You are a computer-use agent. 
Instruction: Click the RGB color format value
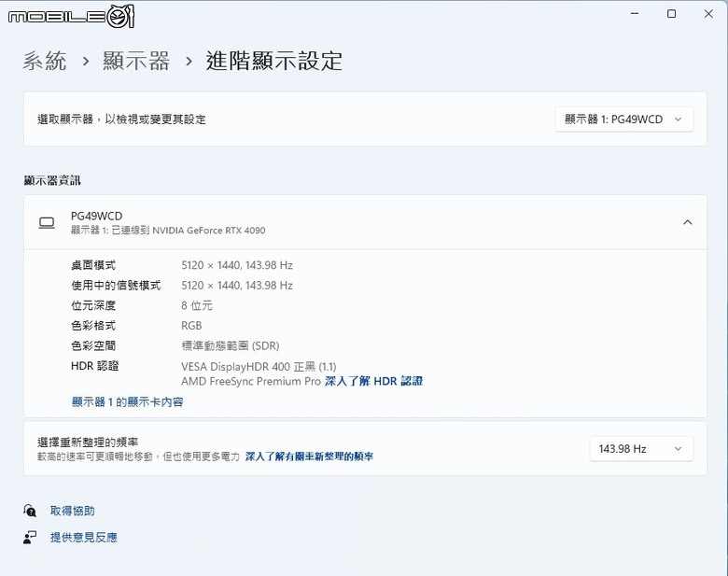pyautogui.click(x=191, y=326)
